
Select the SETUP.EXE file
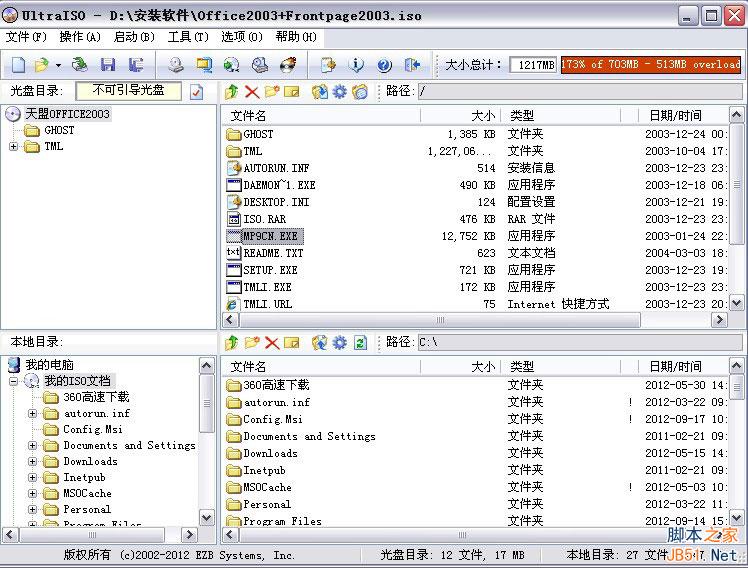coord(270,270)
